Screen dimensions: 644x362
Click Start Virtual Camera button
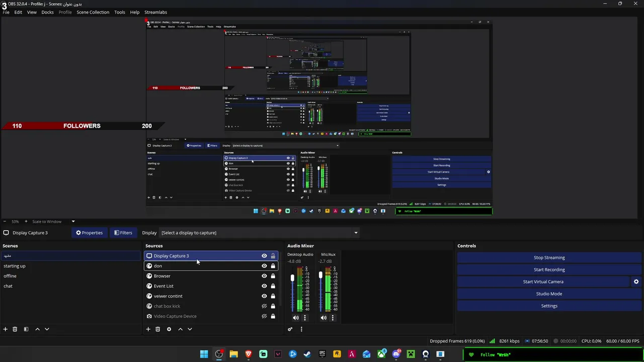point(543,282)
